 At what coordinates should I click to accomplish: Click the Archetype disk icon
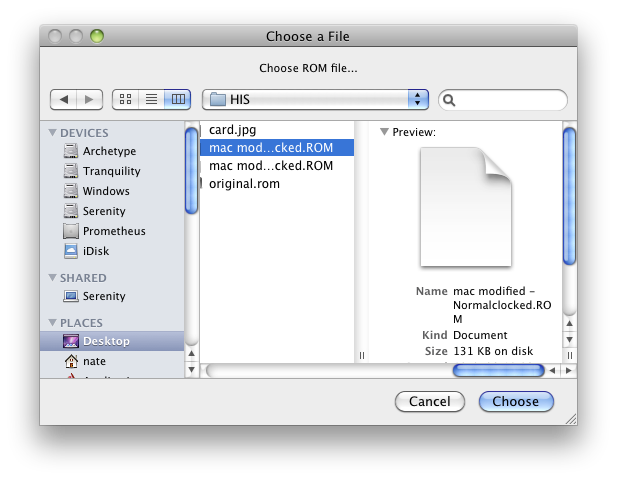(71, 151)
